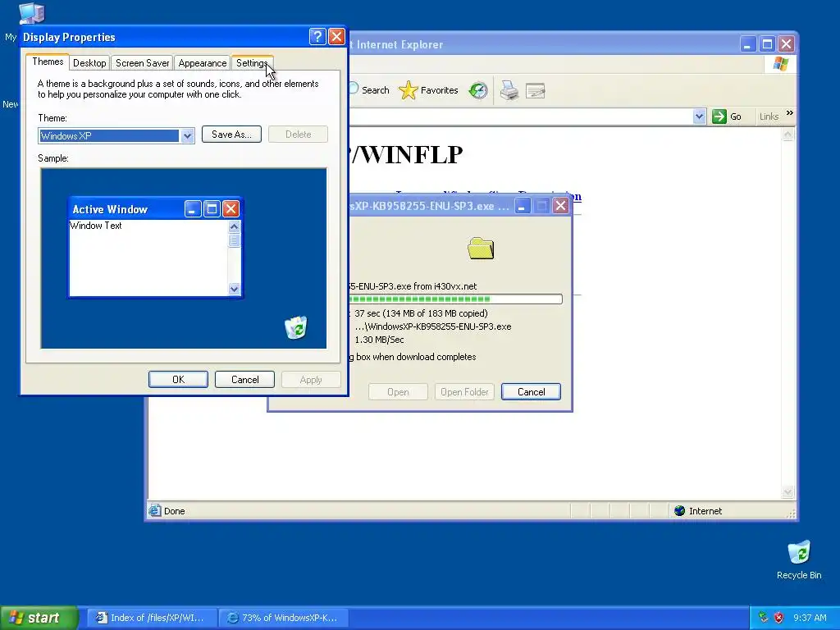Minimize the file download dialog
The height and width of the screenshot is (630, 840).
[x=523, y=206]
